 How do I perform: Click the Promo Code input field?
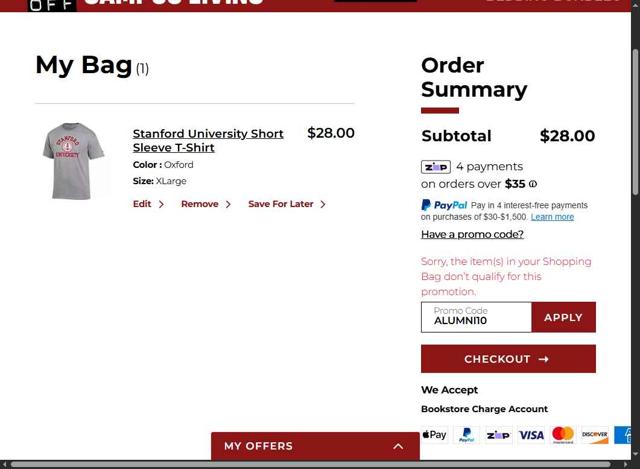476,317
